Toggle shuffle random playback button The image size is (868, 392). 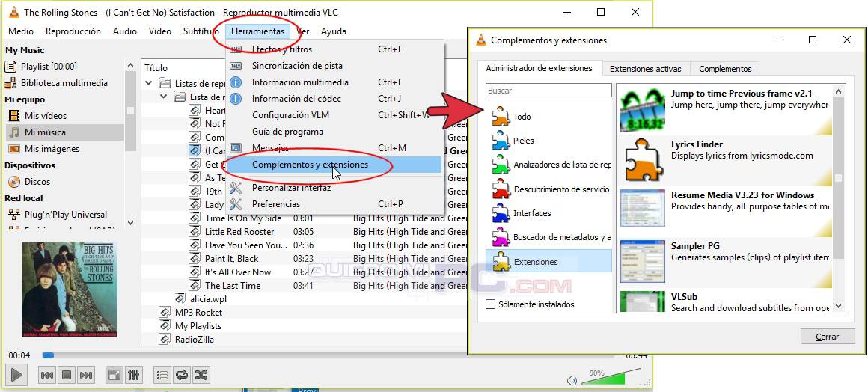pyautogui.click(x=201, y=376)
